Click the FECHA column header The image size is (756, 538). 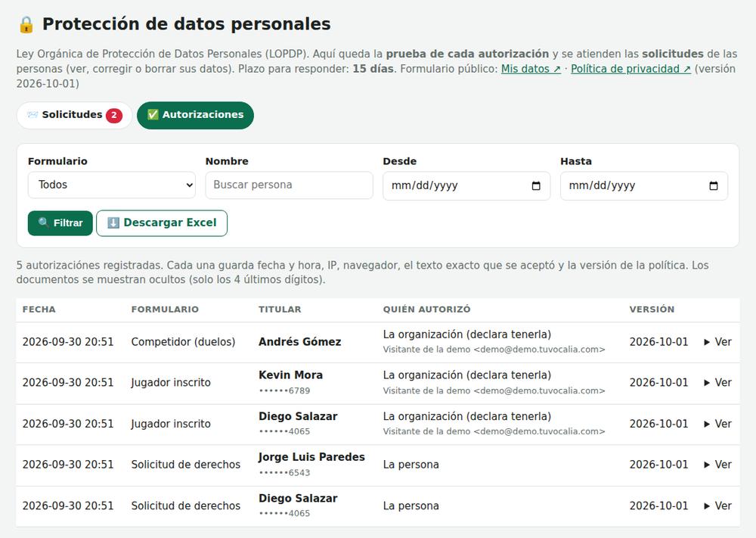tap(39, 309)
